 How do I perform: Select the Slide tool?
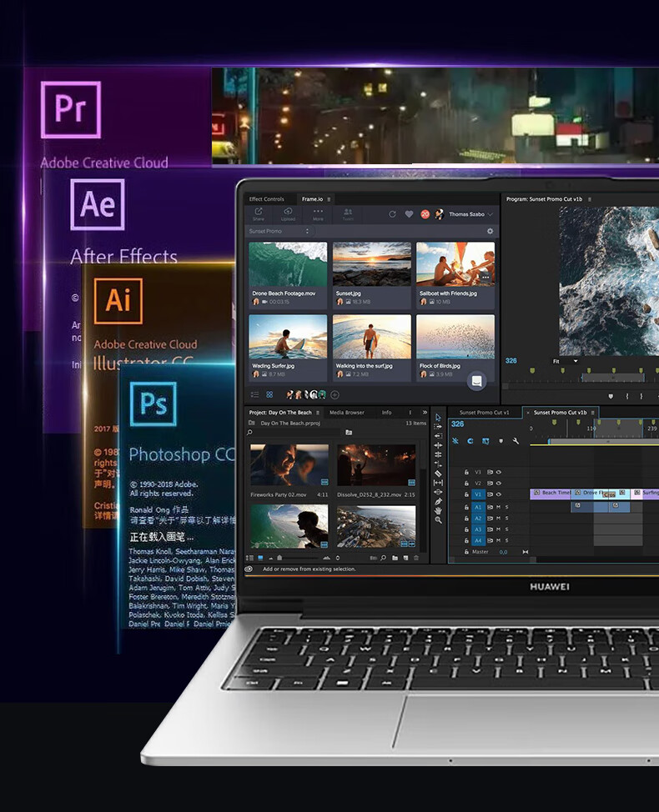coord(438,492)
